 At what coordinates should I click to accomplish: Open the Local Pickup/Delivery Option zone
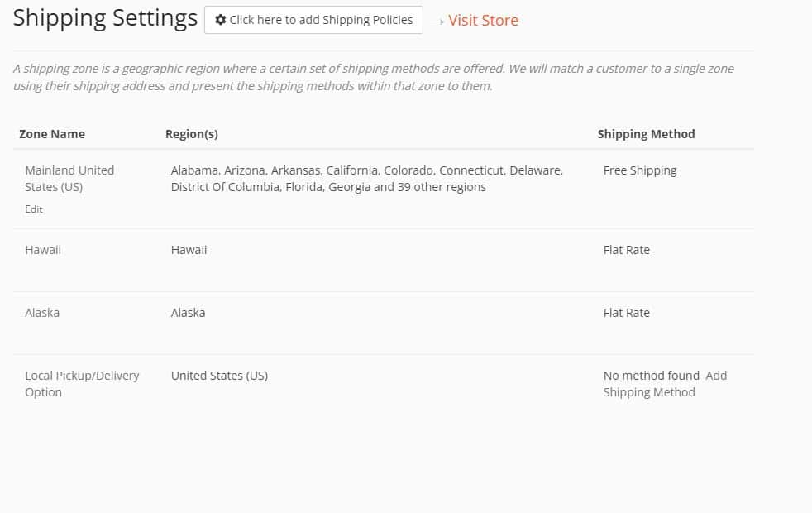tap(82, 383)
